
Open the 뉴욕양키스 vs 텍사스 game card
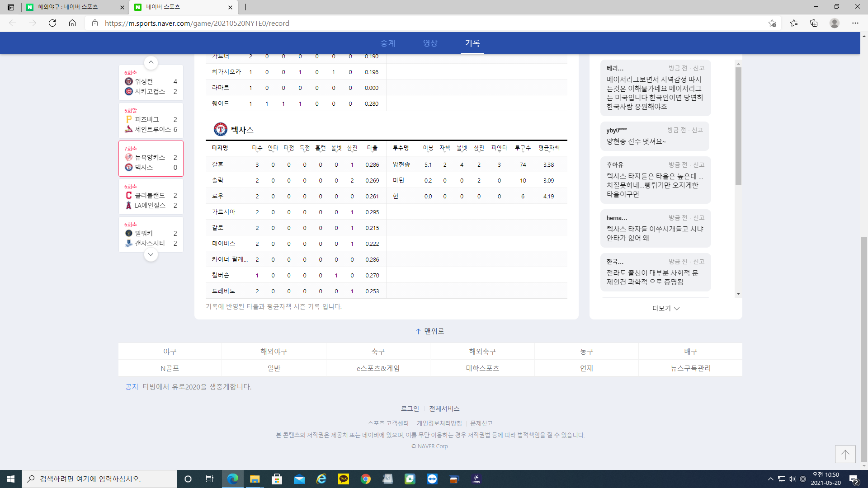[x=151, y=159]
